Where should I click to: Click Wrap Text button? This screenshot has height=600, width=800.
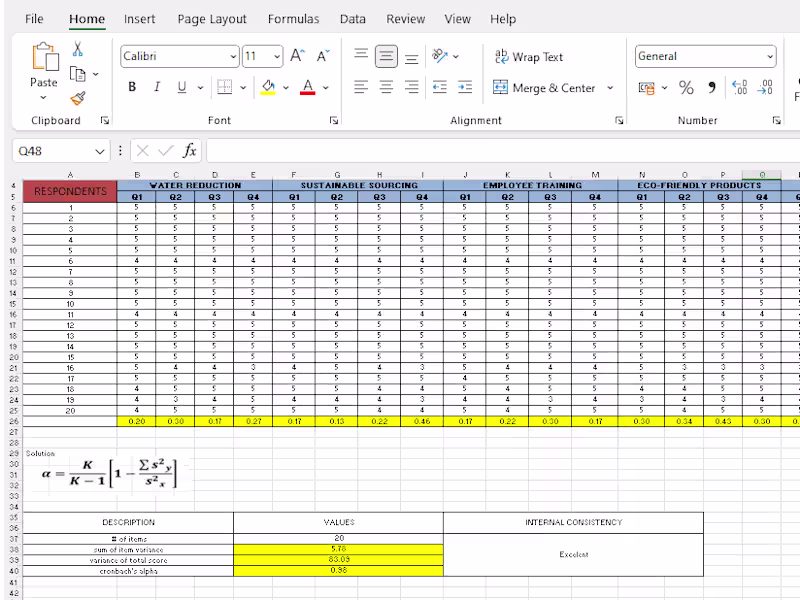tap(529, 57)
